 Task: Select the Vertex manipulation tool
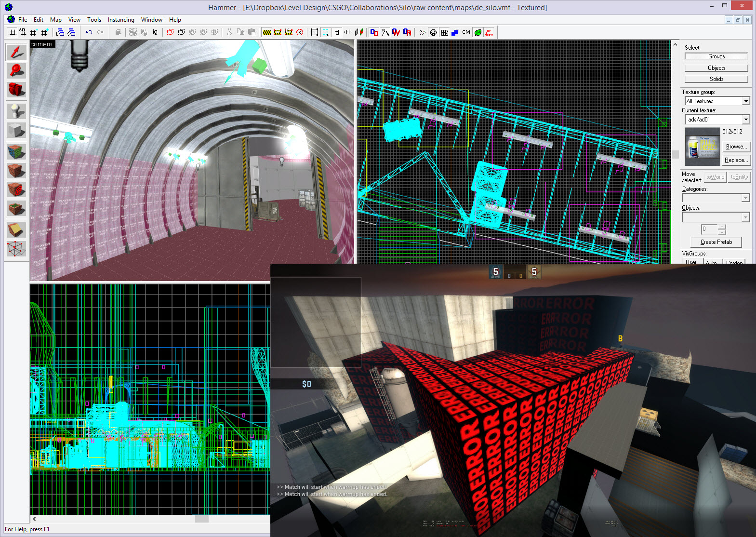[x=16, y=249]
